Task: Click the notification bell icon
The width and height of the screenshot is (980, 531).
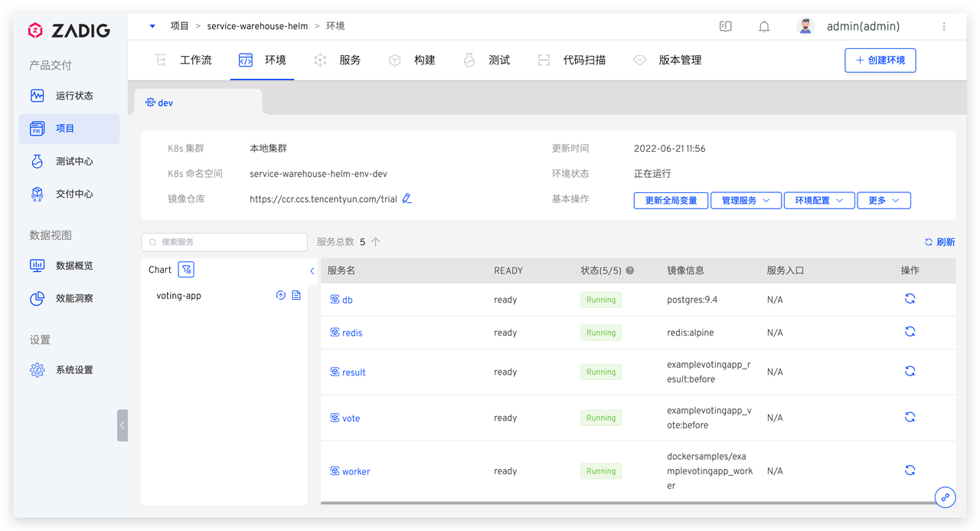Action: pyautogui.click(x=764, y=27)
